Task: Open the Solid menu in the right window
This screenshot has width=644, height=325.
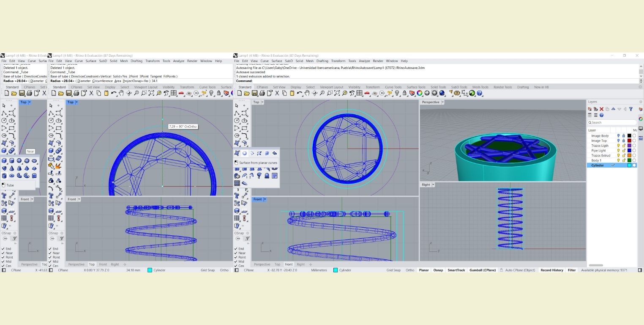Action: (299, 61)
